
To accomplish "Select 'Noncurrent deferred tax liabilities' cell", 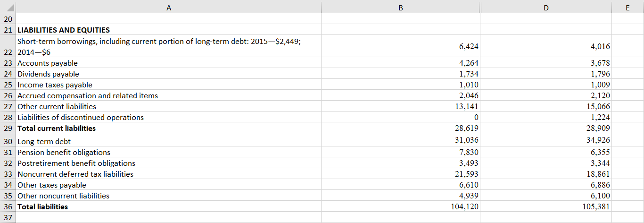I will point(169,174).
